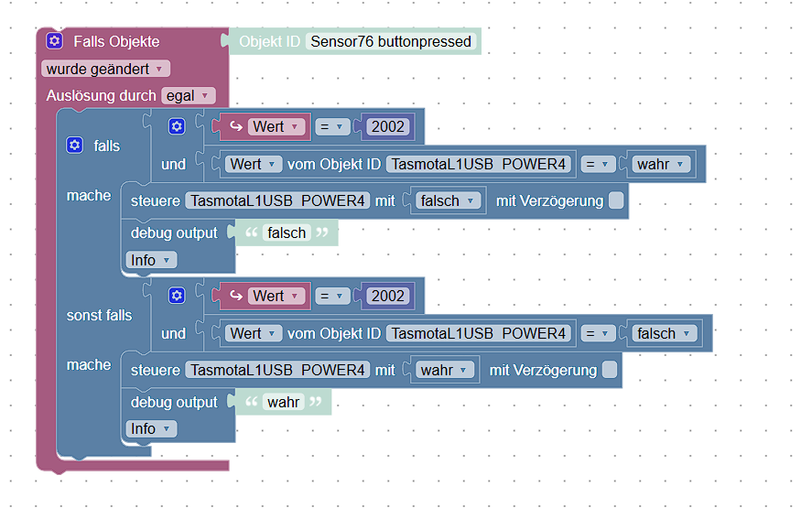Open falsch dropdown in first steuere block

pos(448,200)
